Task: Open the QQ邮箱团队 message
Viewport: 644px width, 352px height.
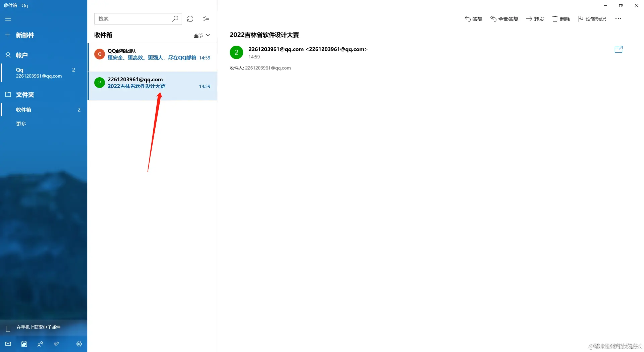Action: tap(153, 57)
